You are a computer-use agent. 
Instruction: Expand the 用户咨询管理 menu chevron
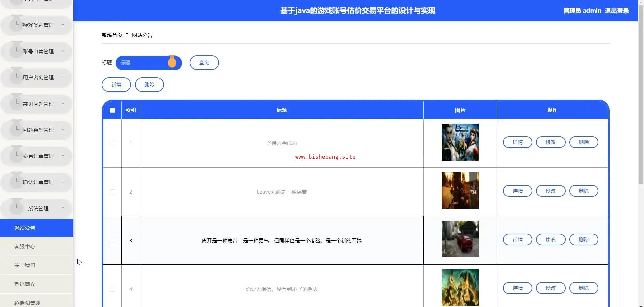63,77
